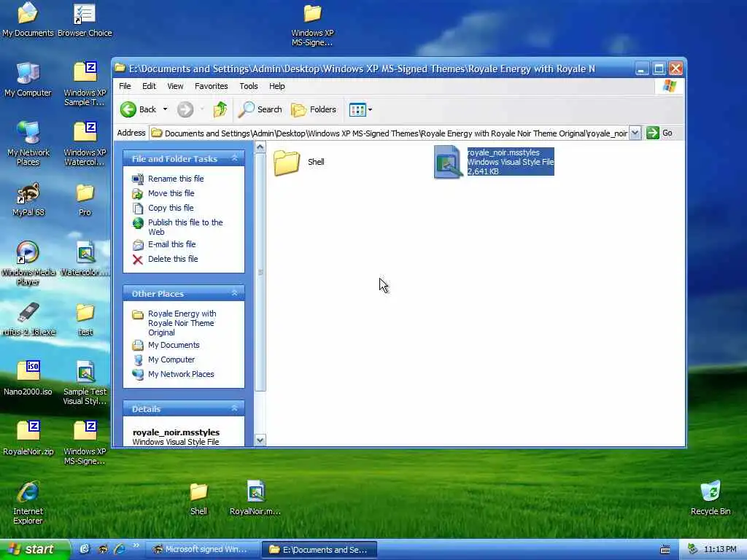Expand the Address bar dropdown
Image resolution: width=747 pixels, height=560 pixels.
click(x=635, y=133)
